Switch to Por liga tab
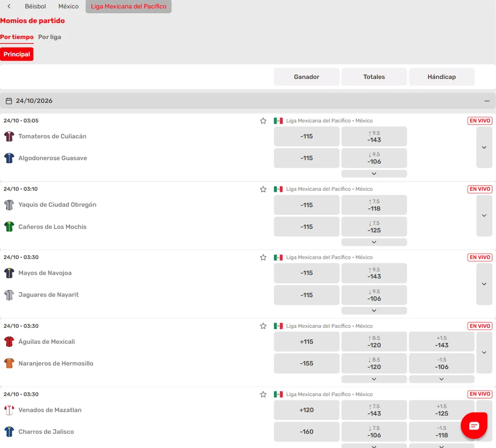 point(50,37)
